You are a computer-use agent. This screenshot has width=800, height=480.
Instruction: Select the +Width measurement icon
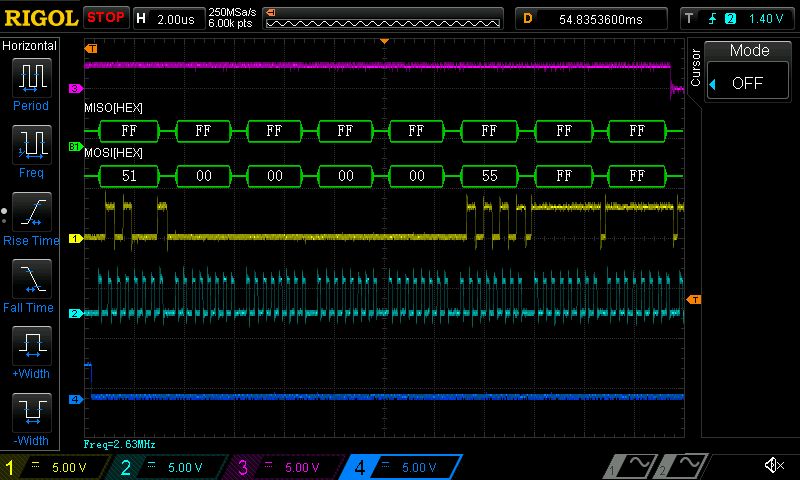(32, 345)
